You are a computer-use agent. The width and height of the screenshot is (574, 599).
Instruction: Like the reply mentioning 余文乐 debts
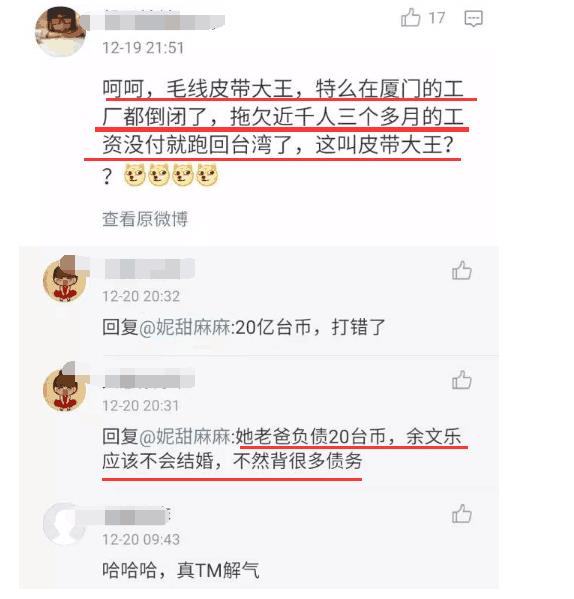(462, 380)
